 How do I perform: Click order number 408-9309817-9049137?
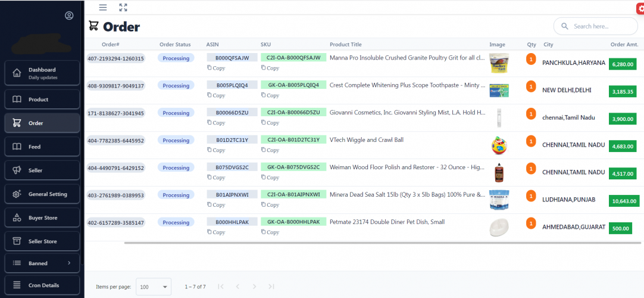[116, 86]
